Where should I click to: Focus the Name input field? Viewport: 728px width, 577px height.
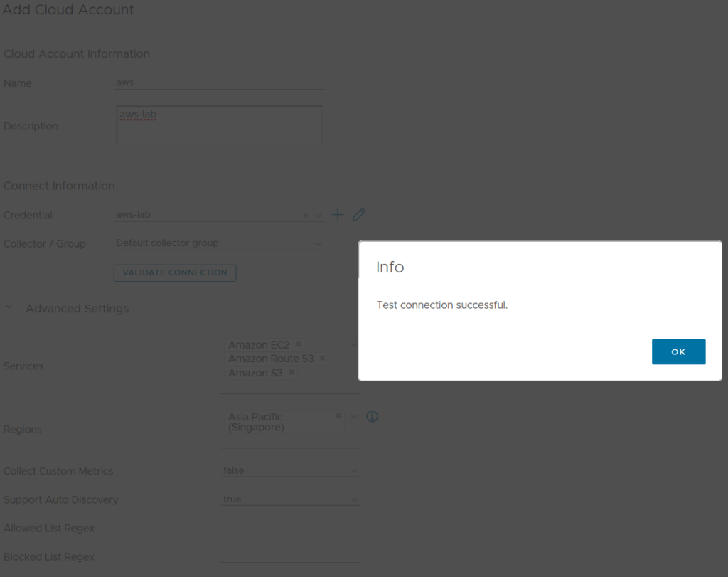(x=219, y=83)
